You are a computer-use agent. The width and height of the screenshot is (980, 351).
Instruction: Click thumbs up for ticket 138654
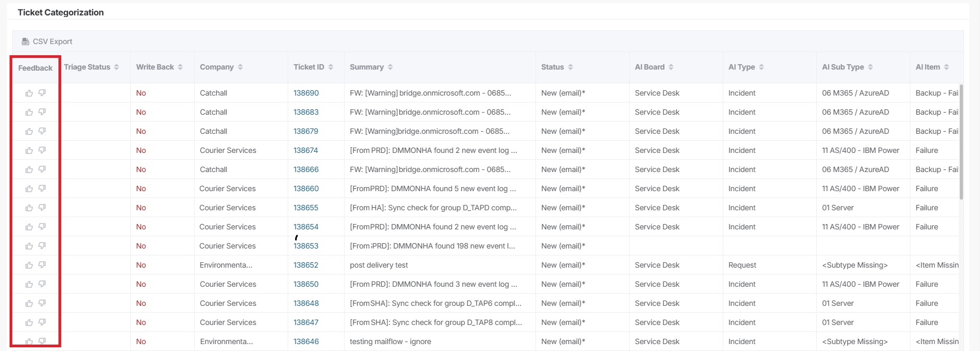pyautogui.click(x=29, y=227)
